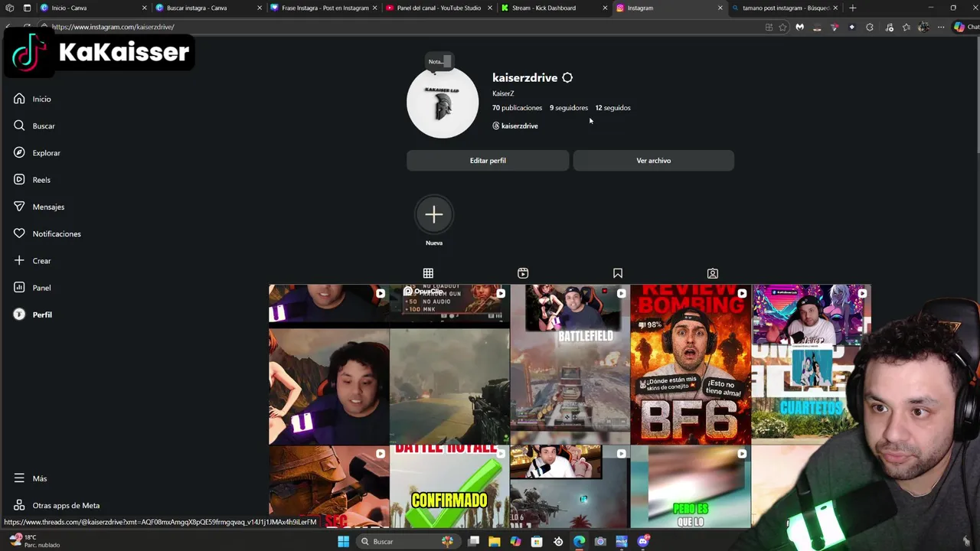Image resolution: width=980 pixels, height=551 pixels.
Task: Open Reels from the sidebar
Action: click(31, 180)
